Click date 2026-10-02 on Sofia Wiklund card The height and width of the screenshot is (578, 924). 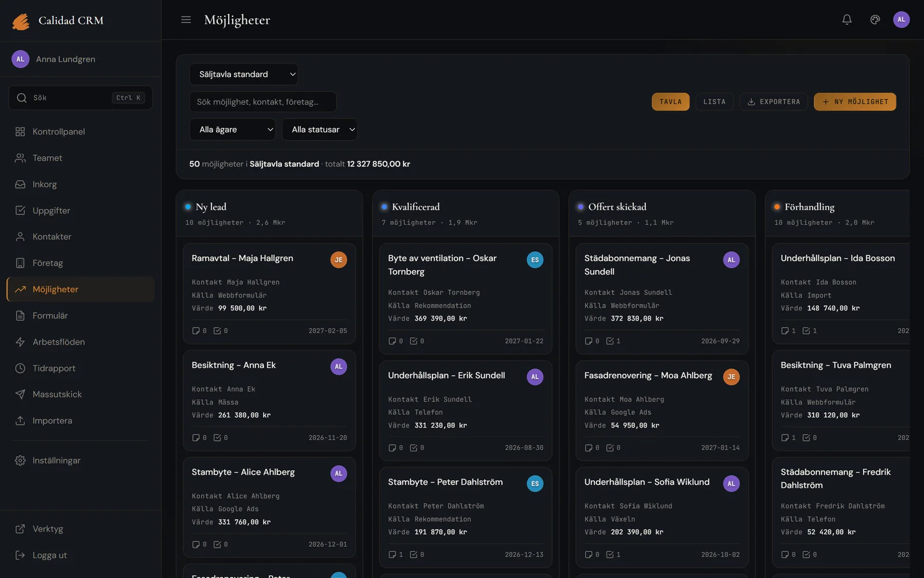pos(720,555)
